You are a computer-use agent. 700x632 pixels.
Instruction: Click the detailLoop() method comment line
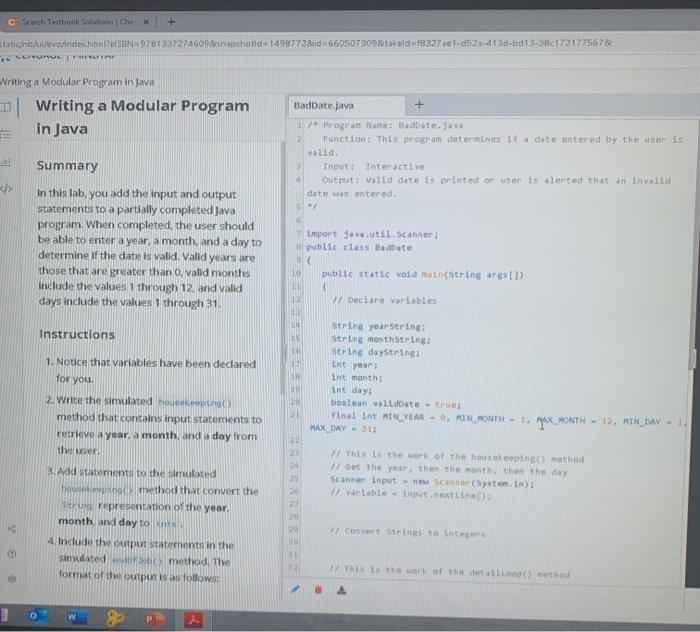point(449,572)
